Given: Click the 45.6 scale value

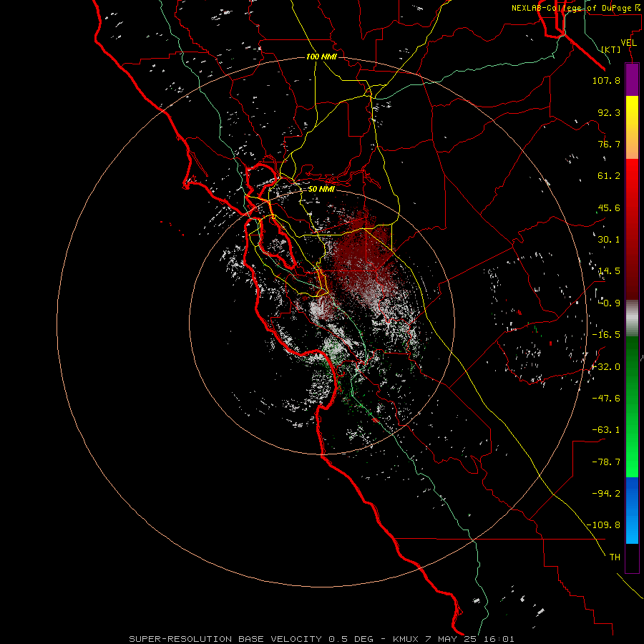Looking at the screenshot, I should [x=609, y=208].
